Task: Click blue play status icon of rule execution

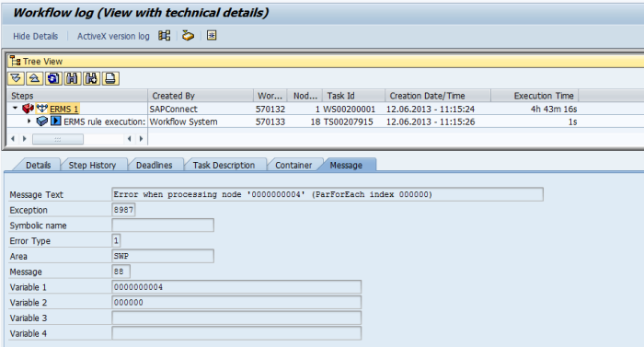Action: coord(56,121)
